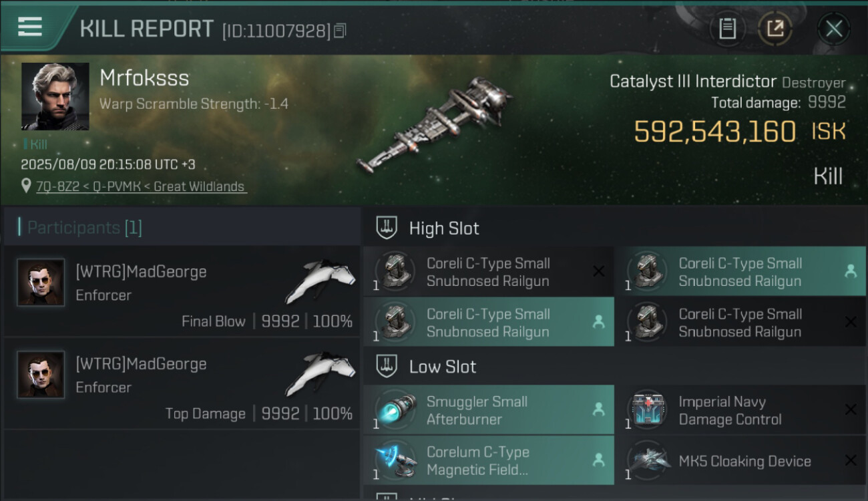The width and height of the screenshot is (868, 501).
Task: Select the Corelum C-Type Magnetic Field icon
Action: coord(395,460)
